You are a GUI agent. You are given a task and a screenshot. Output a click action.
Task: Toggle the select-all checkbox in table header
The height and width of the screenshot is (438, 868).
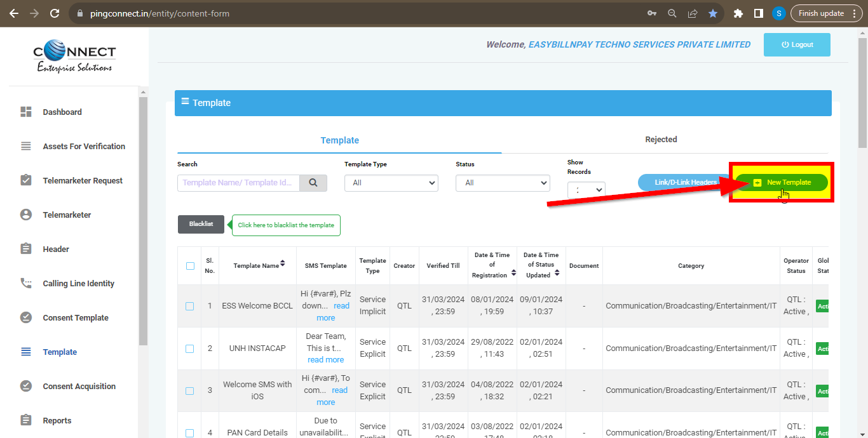(190, 266)
